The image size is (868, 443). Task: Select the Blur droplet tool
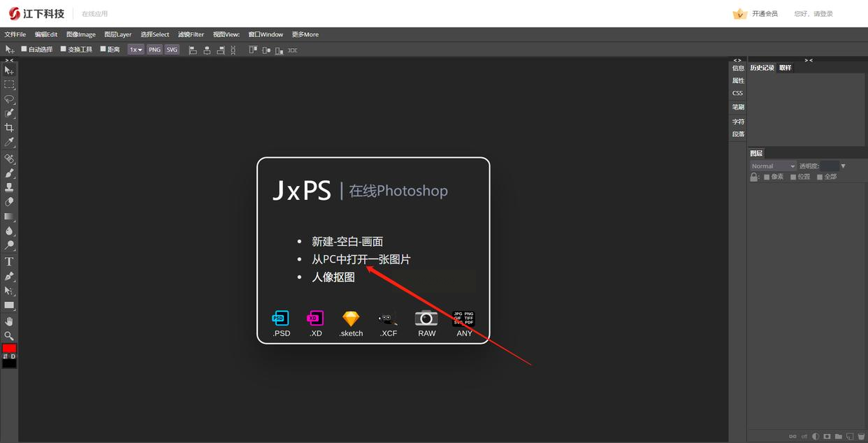(x=9, y=231)
